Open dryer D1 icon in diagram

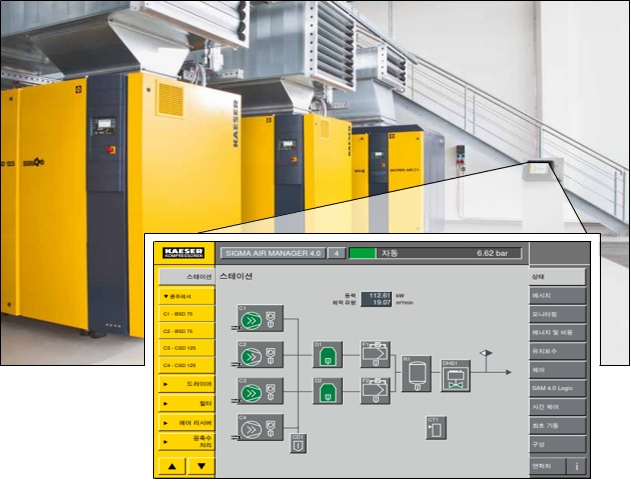pos(328,355)
